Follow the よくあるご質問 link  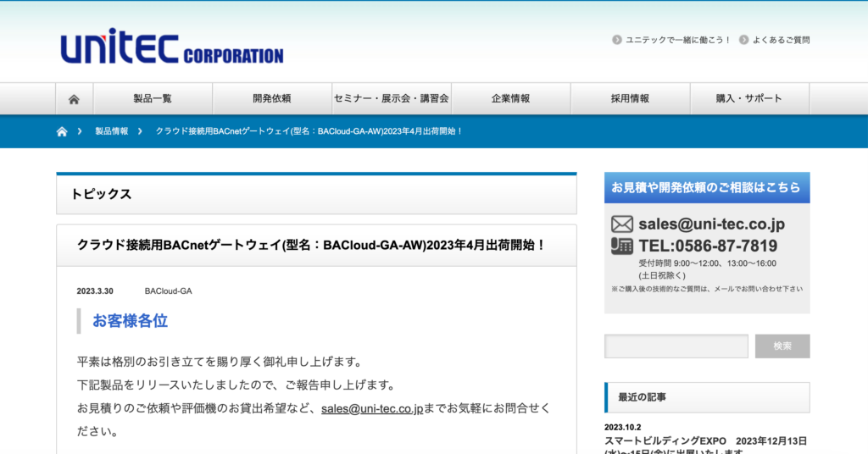781,40
